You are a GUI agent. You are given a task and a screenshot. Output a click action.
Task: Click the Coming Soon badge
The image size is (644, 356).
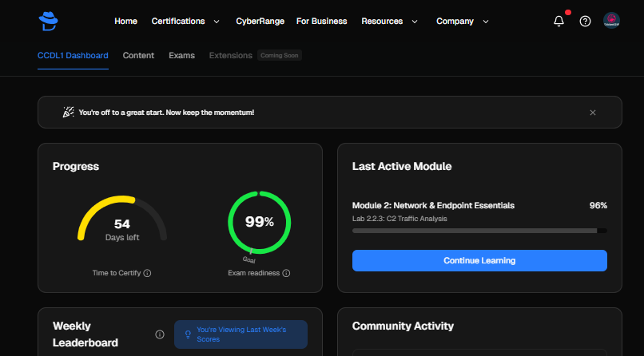pyautogui.click(x=280, y=55)
